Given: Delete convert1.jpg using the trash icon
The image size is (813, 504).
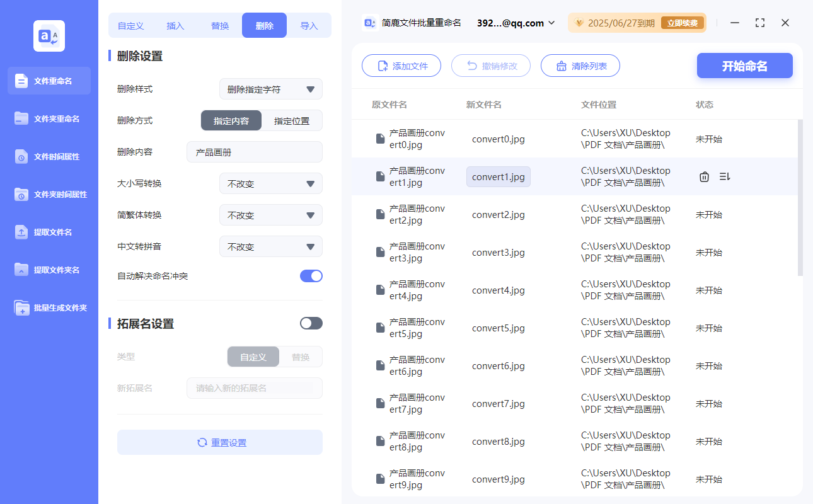Looking at the screenshot, I should pyautogui.click(x=704, y=176).
